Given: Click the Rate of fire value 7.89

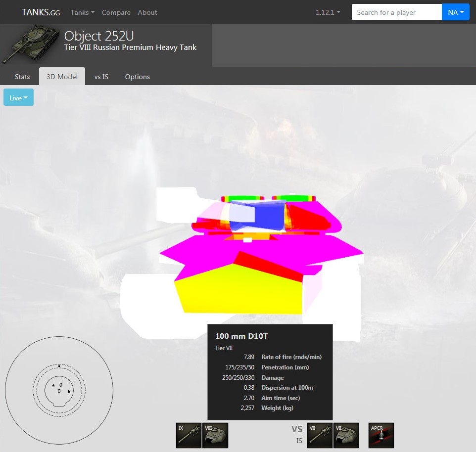Looking at the screenshot, I should pyautogui.click(x=249, y=357).
